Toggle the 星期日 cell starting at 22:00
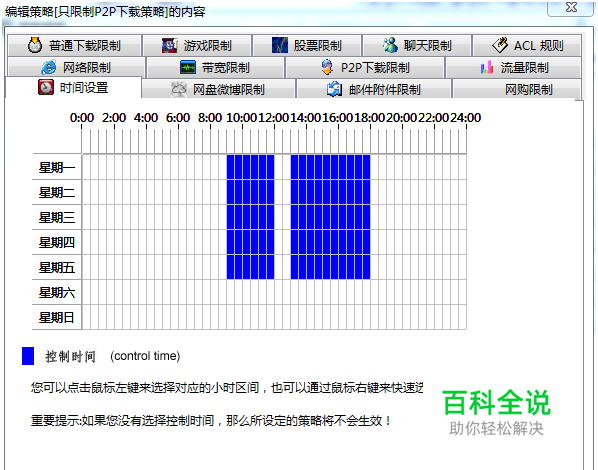The image size is (598, 470). click(x=439, y=317)
